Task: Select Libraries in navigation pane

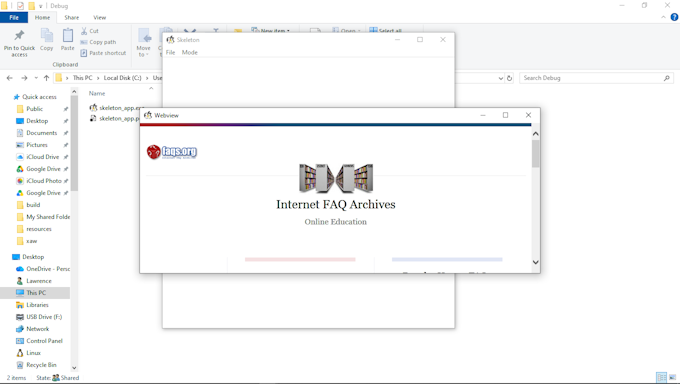Action: click(x=37, y=305)
